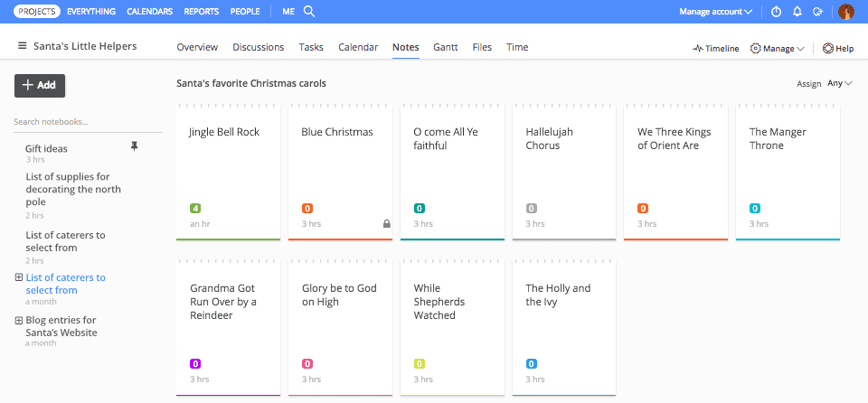The image size is (868, 403).
Task: Open the notifications bell
Action: [x=797, y=12]
